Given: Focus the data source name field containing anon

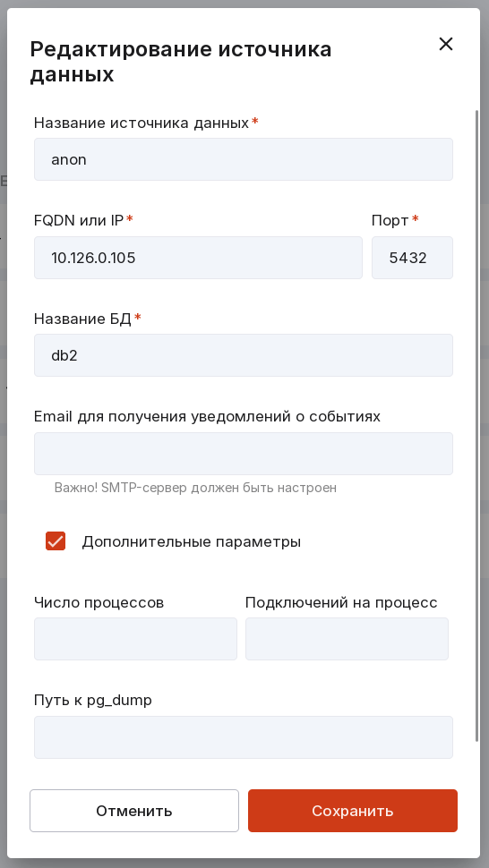Looking at the screenshot, I should (x=244, y=159).
